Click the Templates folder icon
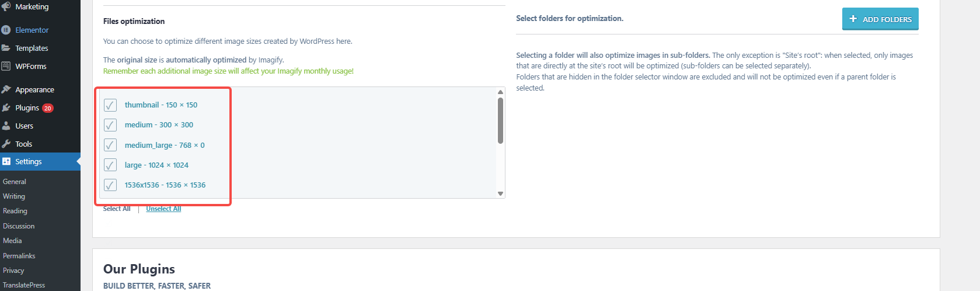 click(x=6, y=48)
